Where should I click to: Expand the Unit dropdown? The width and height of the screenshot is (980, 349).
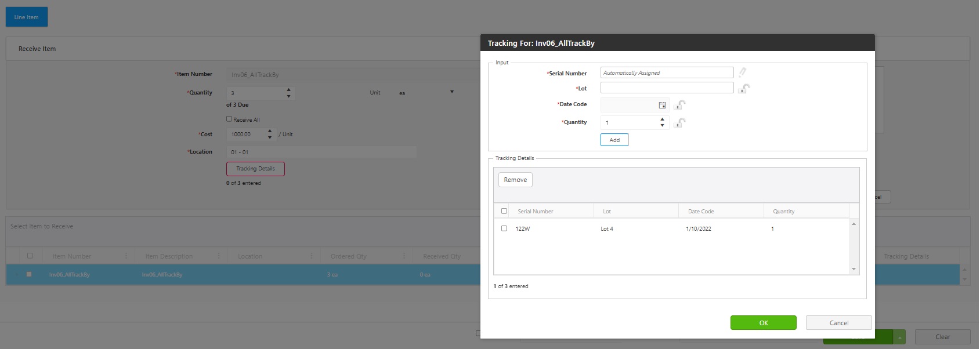pyautogui.click(x=451, y=92)
